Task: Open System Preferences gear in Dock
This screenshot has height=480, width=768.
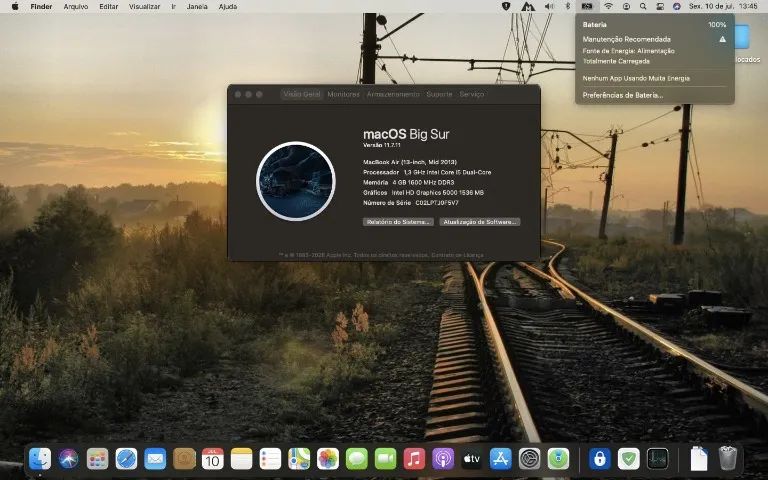Action: click(x=529, y=459)
